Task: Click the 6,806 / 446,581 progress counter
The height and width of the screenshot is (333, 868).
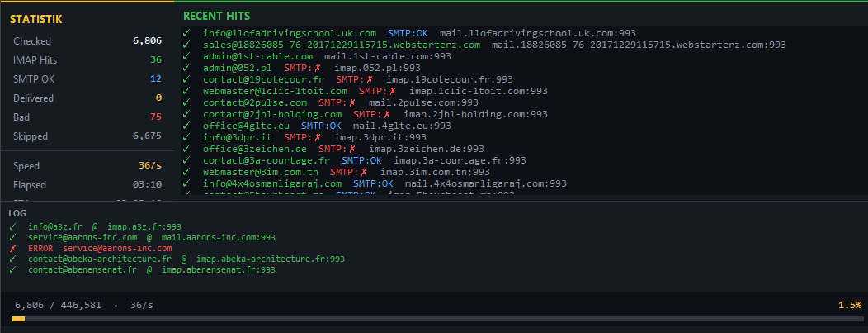Action: [58, 305]
